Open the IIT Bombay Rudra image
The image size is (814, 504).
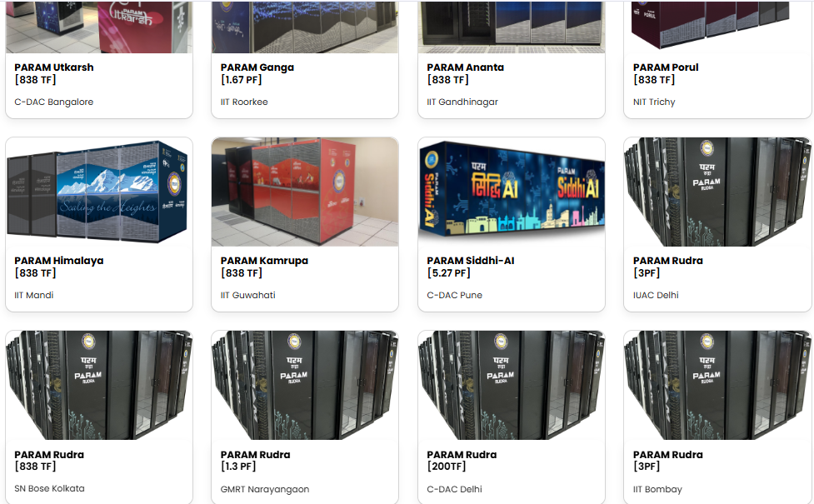(717, 385)
